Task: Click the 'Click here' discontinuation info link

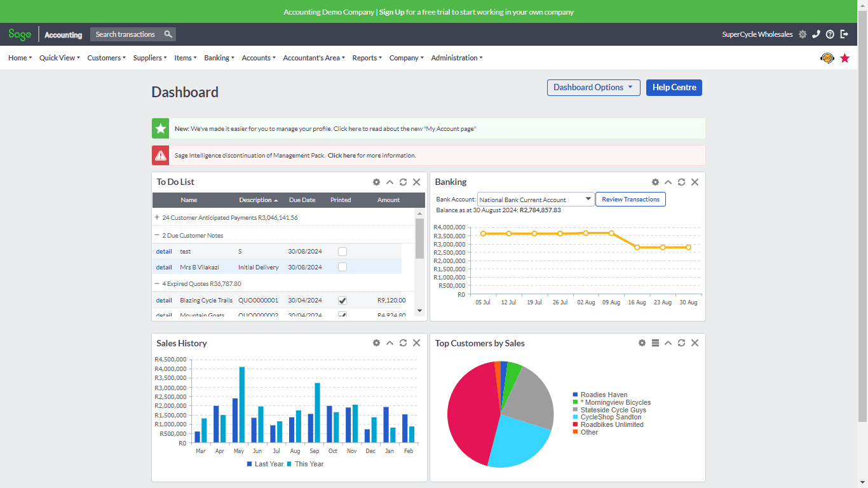Action: (342, 156)
